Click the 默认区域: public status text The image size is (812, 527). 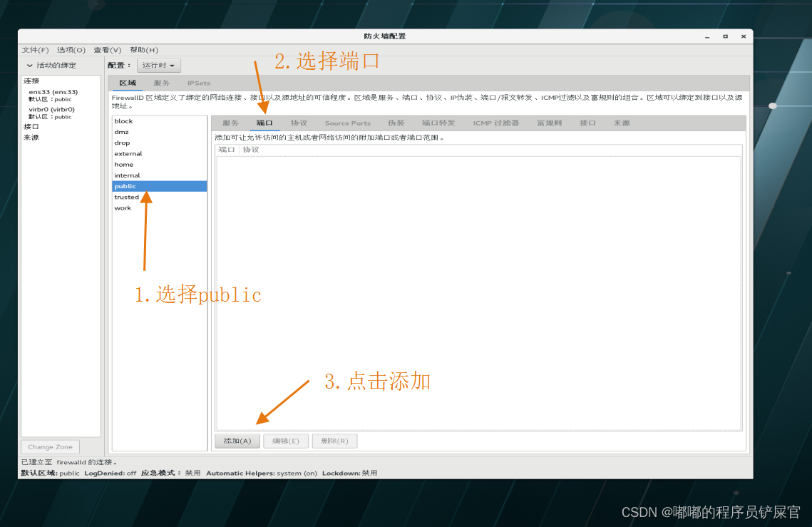(50, 473)
